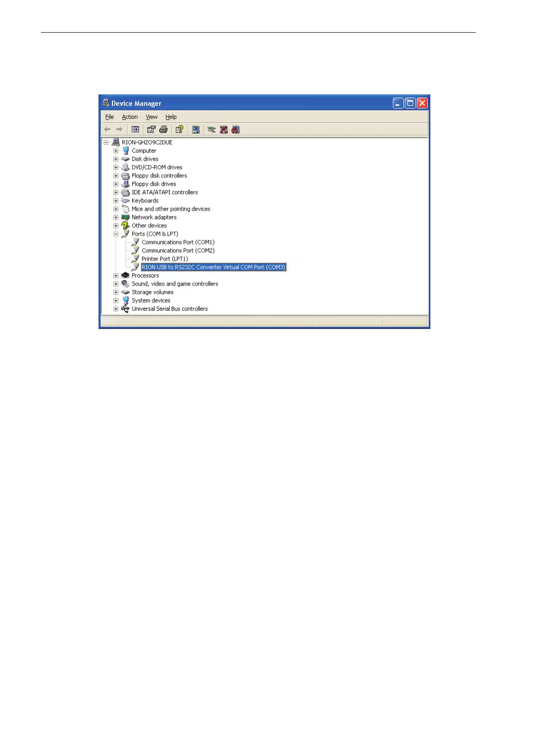Screen dimensions: 535x756
Task: Click the Storage volumes icon
Action: click(x=125, y=292)
